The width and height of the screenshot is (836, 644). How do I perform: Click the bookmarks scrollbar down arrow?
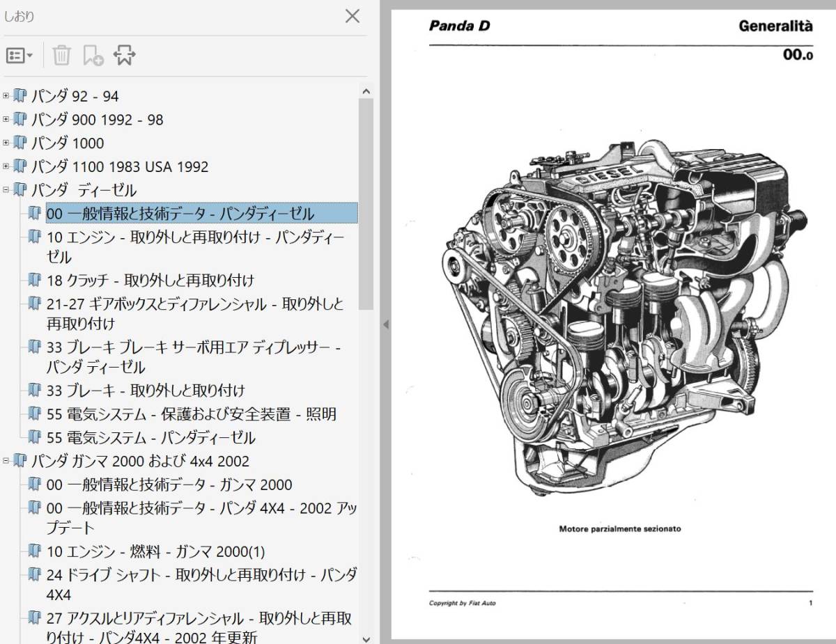(366, 638)
